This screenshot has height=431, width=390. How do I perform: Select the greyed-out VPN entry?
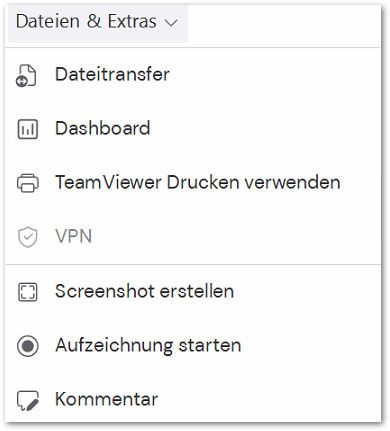click(193, 236)
